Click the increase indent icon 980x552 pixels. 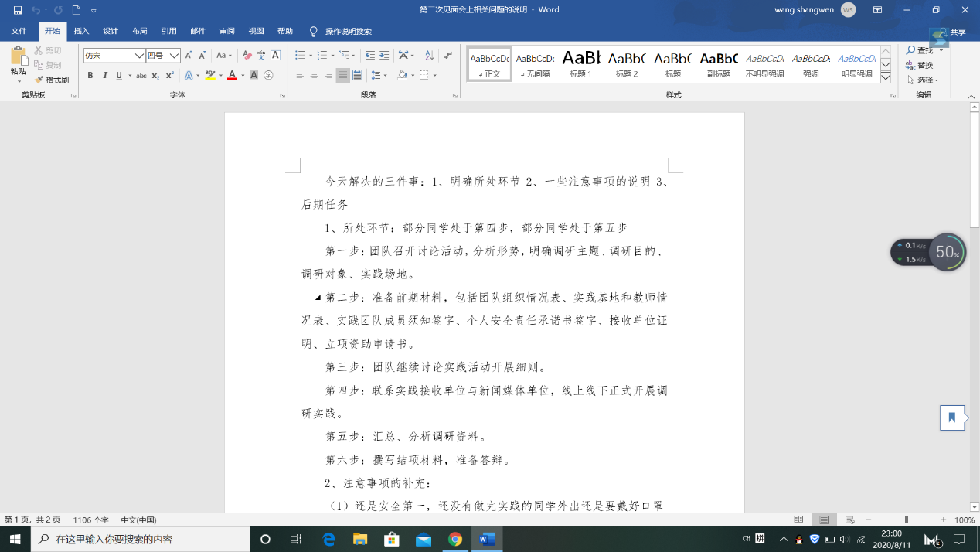point(384,56)
